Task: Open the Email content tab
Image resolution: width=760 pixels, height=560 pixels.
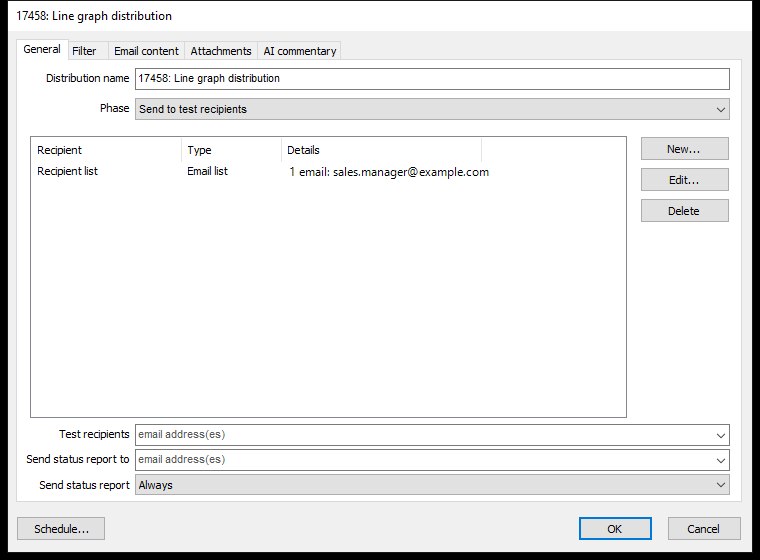Action: (x=146, y=51)
